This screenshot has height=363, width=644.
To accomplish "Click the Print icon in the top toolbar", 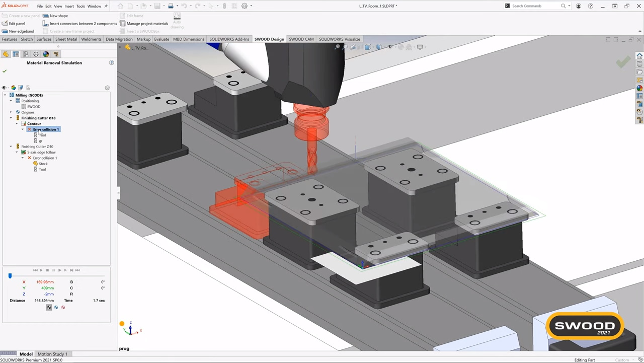I will [171, 6].
